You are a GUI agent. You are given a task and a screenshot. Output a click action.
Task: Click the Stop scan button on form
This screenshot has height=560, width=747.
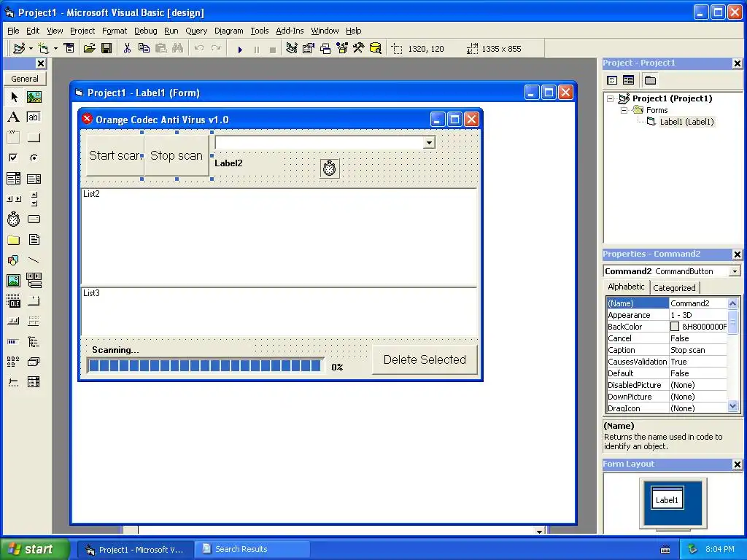[x=177, y=156]
